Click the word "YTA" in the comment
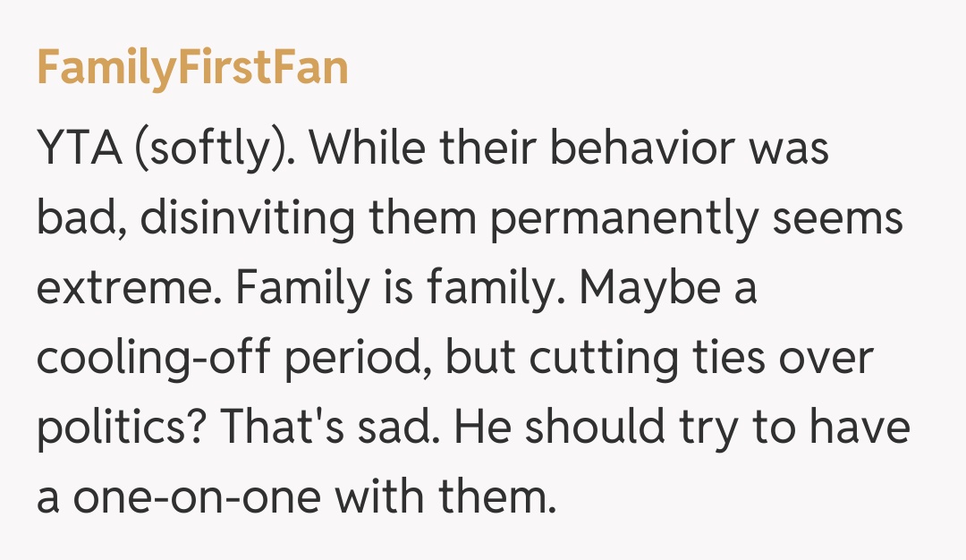The width and height of the screenshot is (966, 560). [77, 149]
